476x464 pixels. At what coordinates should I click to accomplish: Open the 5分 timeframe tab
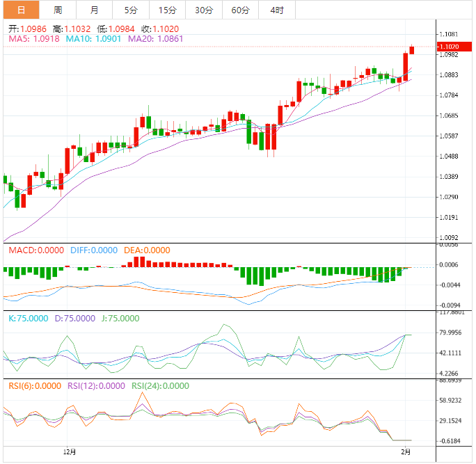coord(131,10)
